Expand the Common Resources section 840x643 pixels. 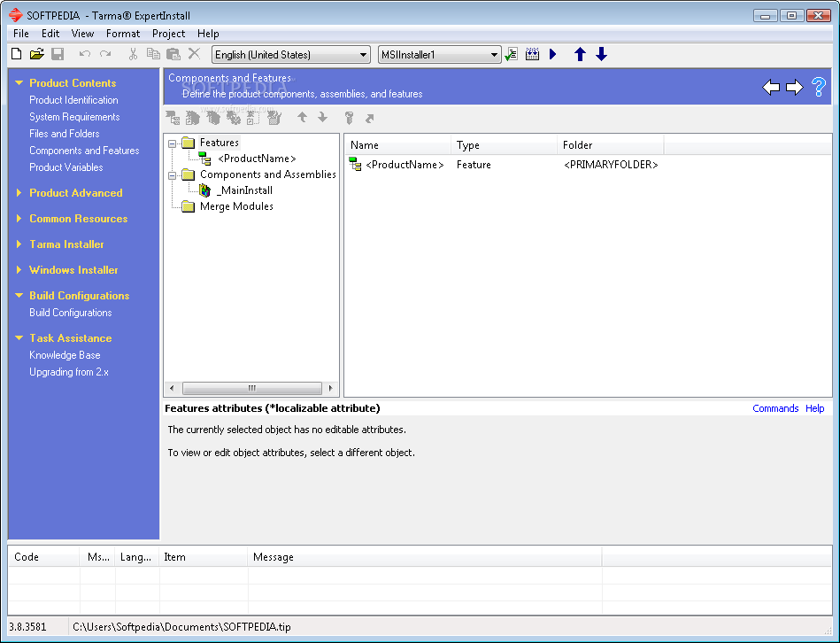[19, 219]
